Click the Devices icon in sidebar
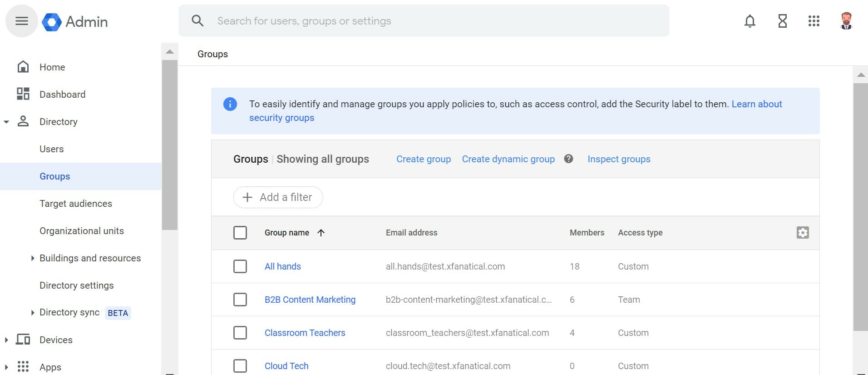868x375 pixels. pos(23,340)
